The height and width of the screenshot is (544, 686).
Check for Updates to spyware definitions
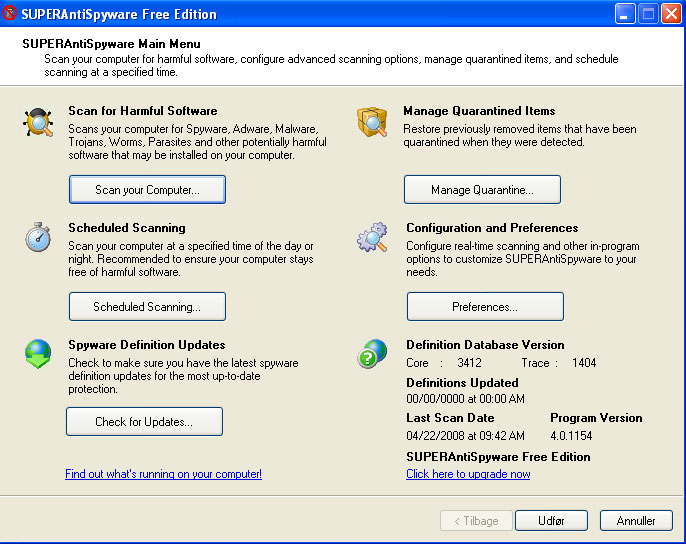pos(144,422)
